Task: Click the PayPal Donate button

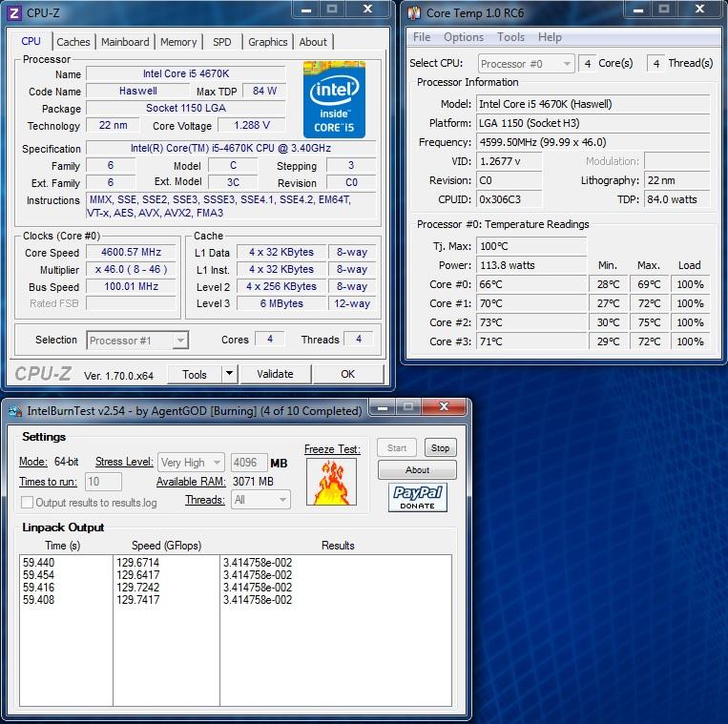Action: point(417,497)
